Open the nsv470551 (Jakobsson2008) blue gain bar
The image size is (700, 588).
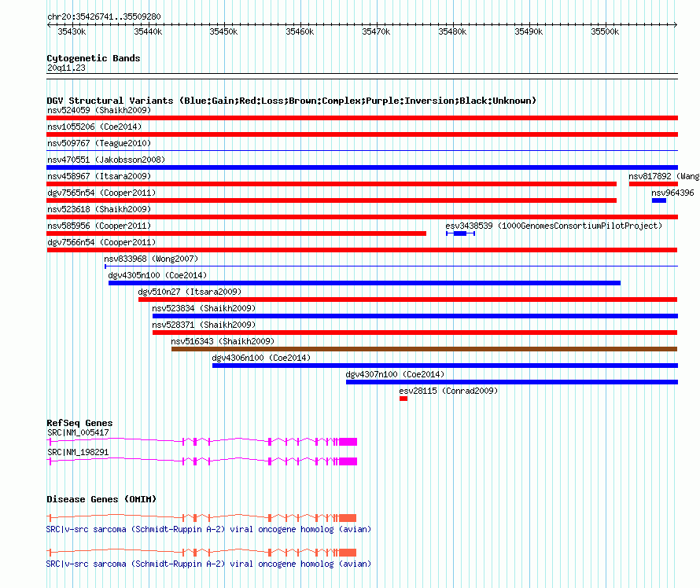point(362,167)
